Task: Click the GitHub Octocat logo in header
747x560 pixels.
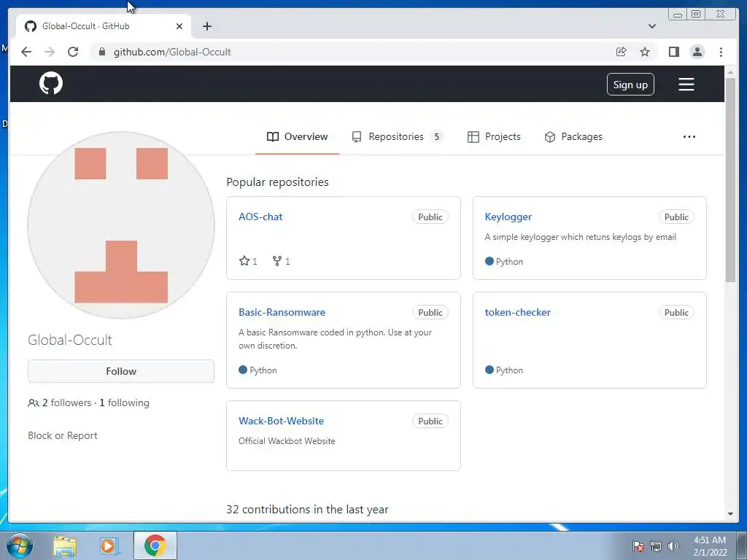Action: pos(51,83)
